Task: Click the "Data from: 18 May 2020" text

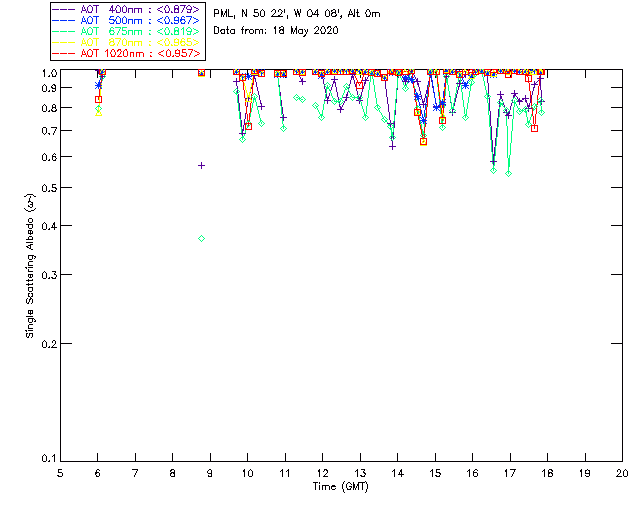Action: (x=276, y=31)
